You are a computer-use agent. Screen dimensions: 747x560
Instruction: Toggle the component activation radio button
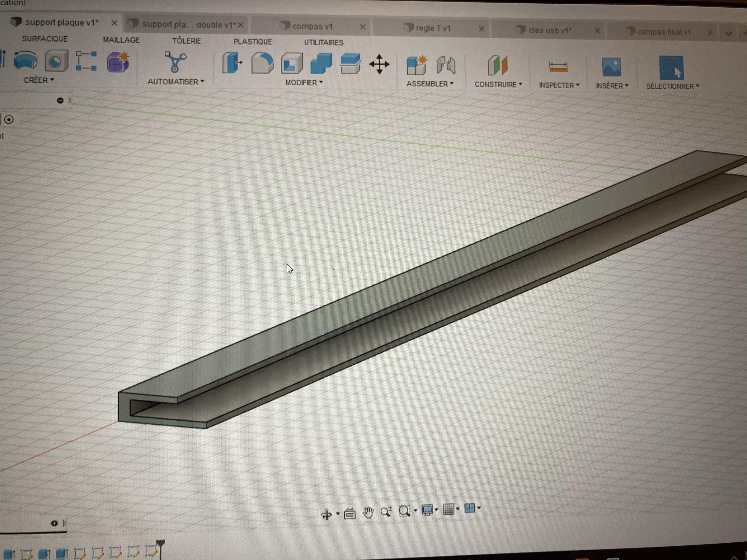(9, 119)
